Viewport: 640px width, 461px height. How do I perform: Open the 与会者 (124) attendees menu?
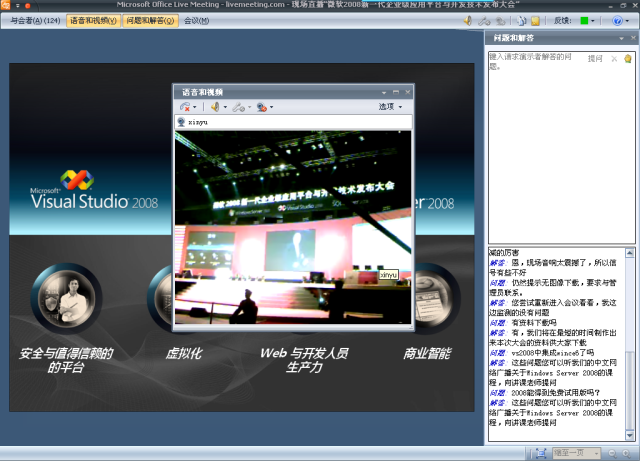[x=34, y=20]
